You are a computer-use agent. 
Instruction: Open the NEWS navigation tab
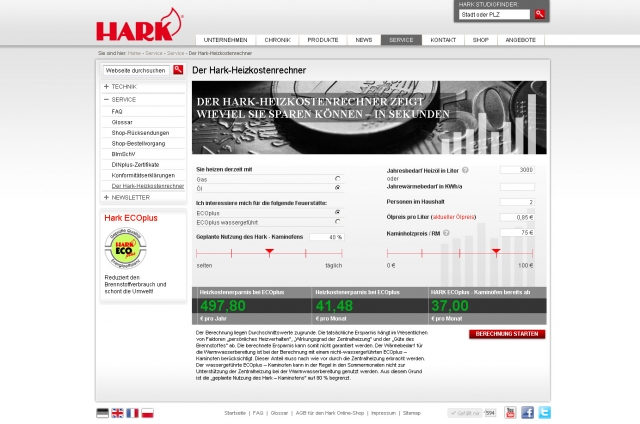(x=364, y=40)
